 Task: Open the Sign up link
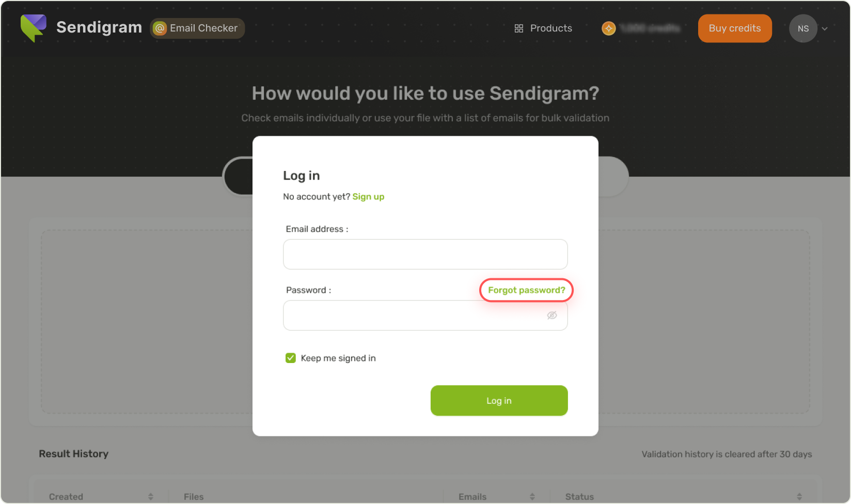[368, 197]
